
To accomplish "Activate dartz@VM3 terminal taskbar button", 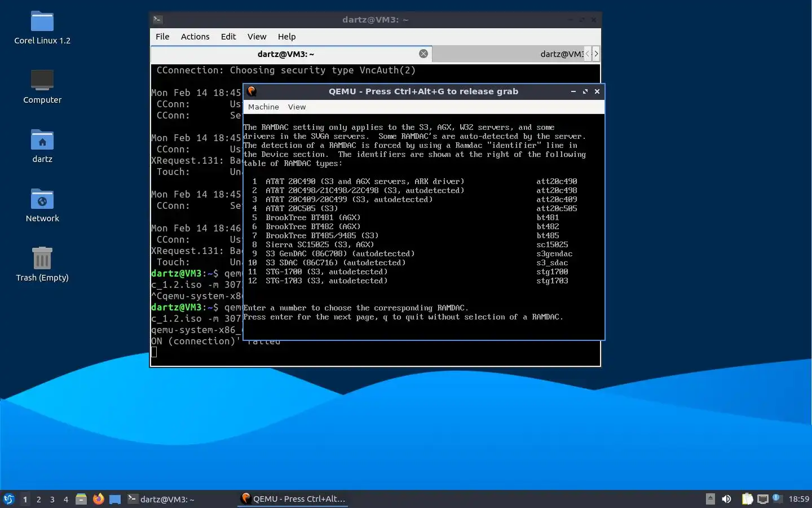I will pyautogui.click(x=179, y=499).
